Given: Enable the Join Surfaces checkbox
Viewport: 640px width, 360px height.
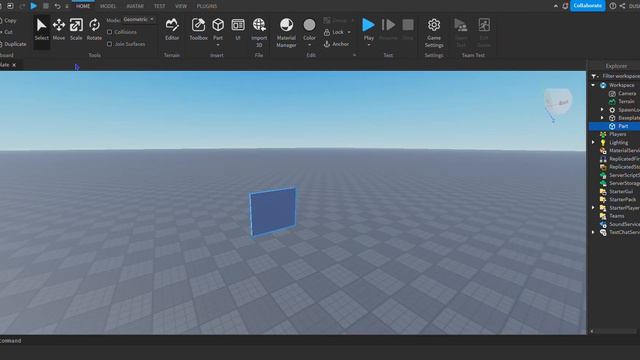Looking at the screenshot, I should 109,44.
